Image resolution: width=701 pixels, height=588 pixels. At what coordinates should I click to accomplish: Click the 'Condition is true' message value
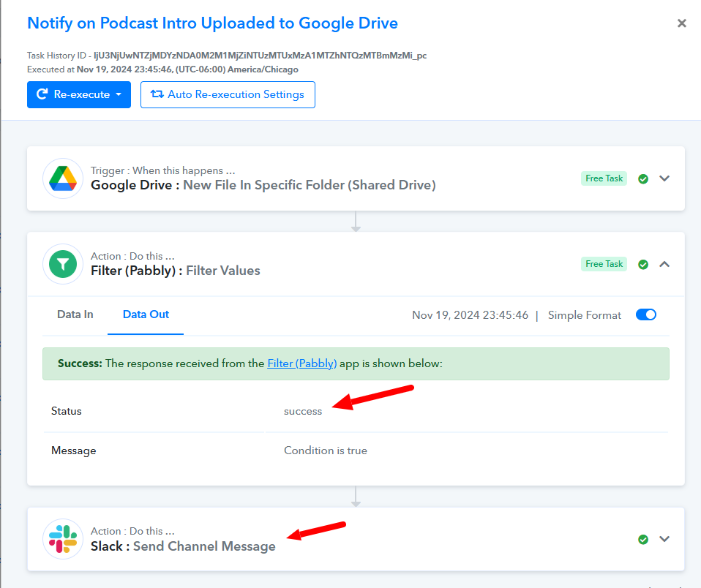(x=326, y=451)
